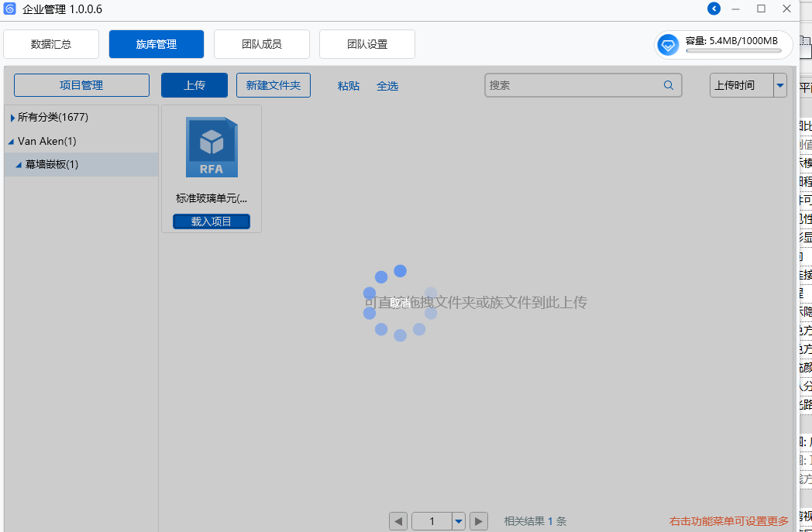
Task: Click the search magnifier icon
Action: click(669, 85)
